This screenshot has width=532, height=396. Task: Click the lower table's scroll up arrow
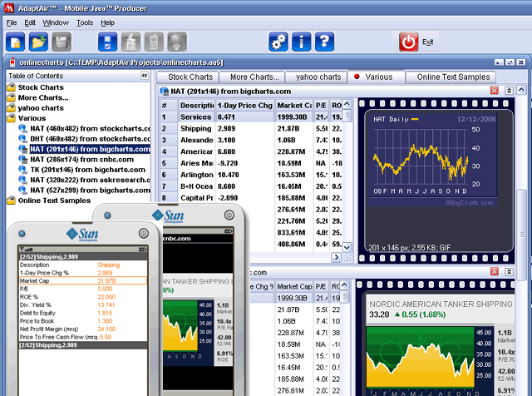[344, 285]
